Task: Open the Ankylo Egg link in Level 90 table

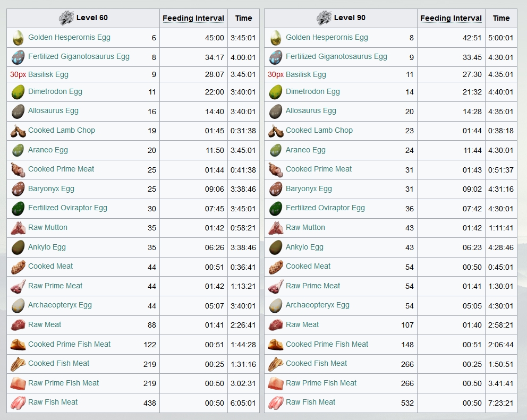Action: click(x=304, y=247)
